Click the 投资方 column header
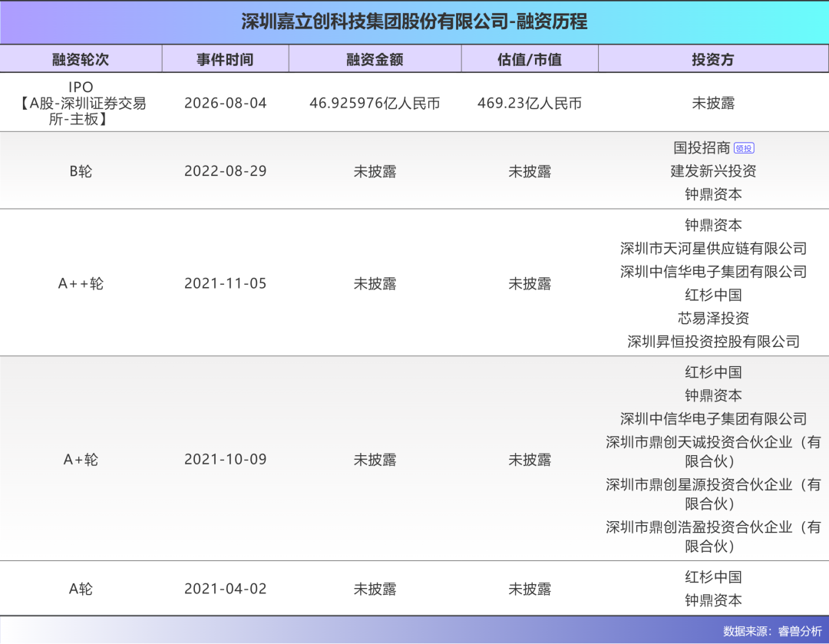 click(x=713, y=59)
